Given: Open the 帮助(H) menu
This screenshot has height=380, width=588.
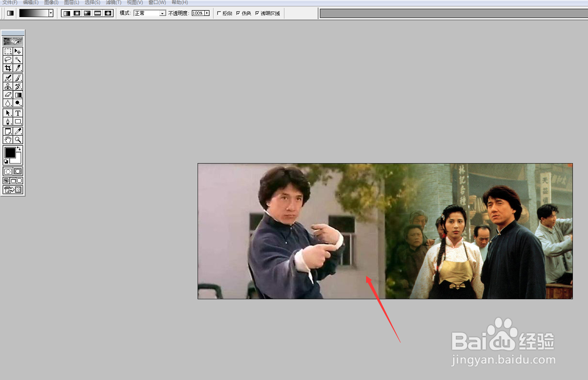Looking at the screenshot, I should 180,2.
